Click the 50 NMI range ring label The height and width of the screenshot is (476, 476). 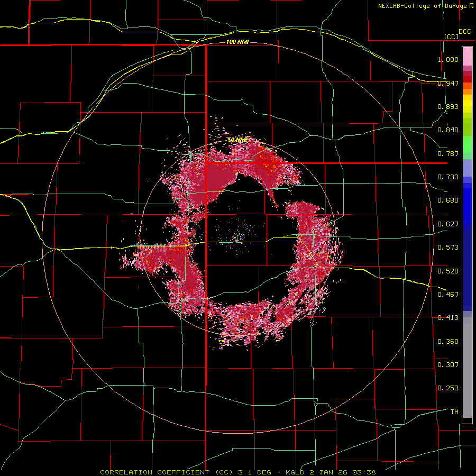(237, 140)
